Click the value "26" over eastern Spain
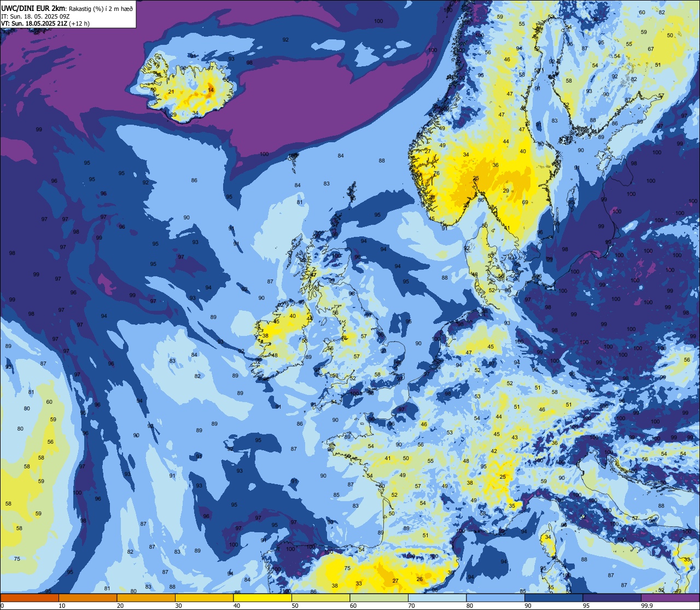Viewport: 700px width, 610px height. click(419, 579)
